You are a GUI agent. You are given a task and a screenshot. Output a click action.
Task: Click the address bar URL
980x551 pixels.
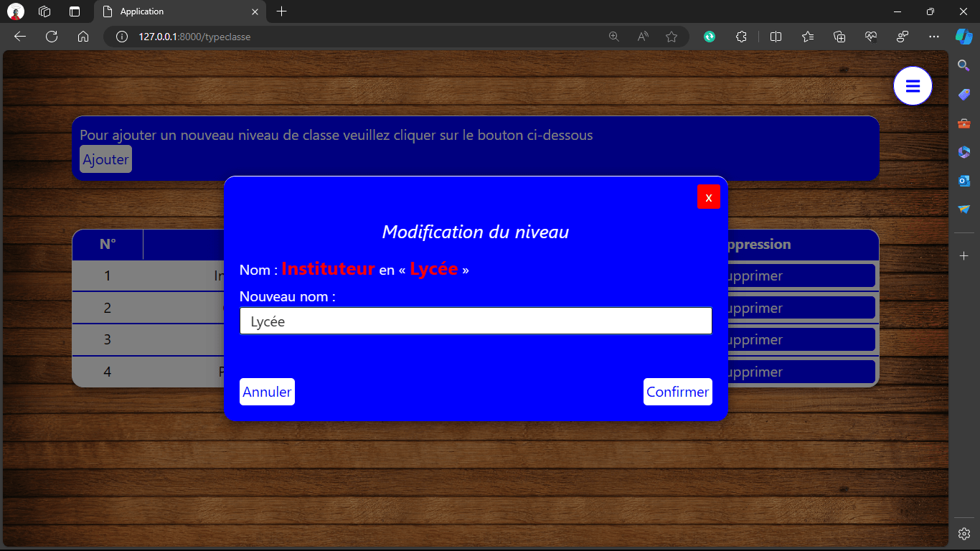(194, 37)
